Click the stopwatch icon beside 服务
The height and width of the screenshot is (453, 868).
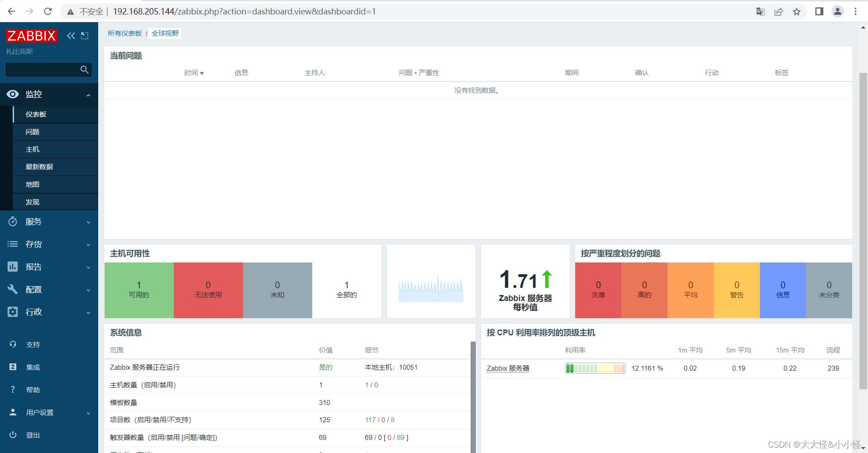[x=13, y=221]
